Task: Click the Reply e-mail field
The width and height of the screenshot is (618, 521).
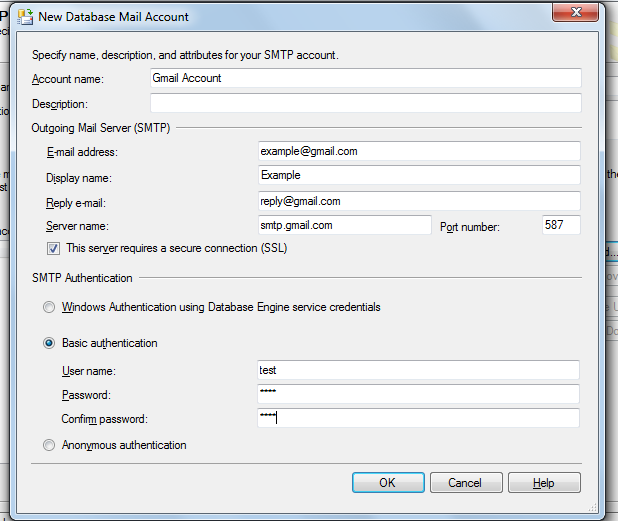Action: (419, 201)
